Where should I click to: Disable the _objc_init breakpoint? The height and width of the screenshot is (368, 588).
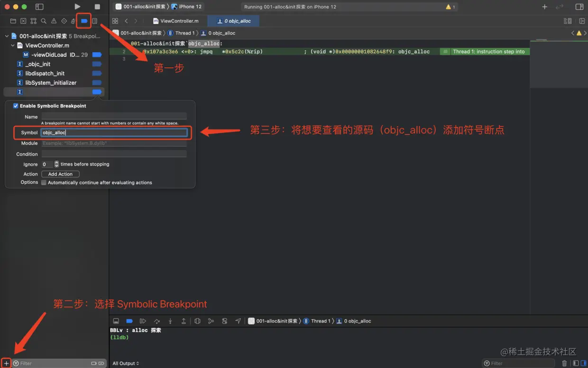click(97, 64)
